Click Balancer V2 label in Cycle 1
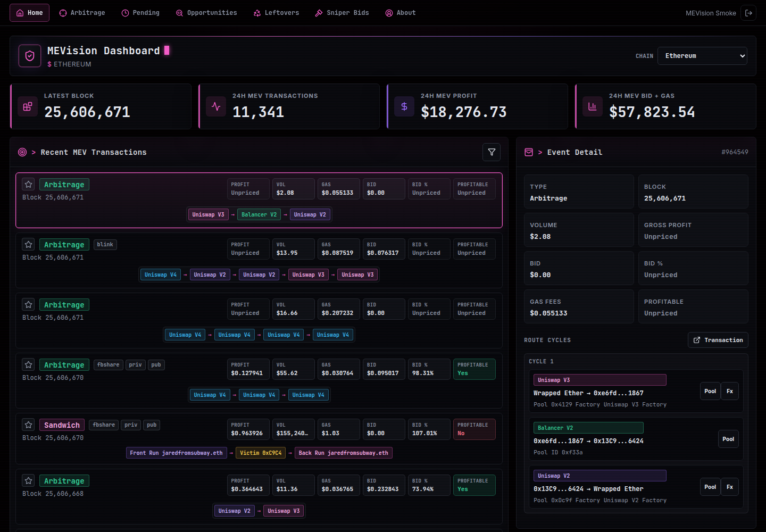Viewport: 766px width, 532px height. pyautogui.click(x=588, y=428)
